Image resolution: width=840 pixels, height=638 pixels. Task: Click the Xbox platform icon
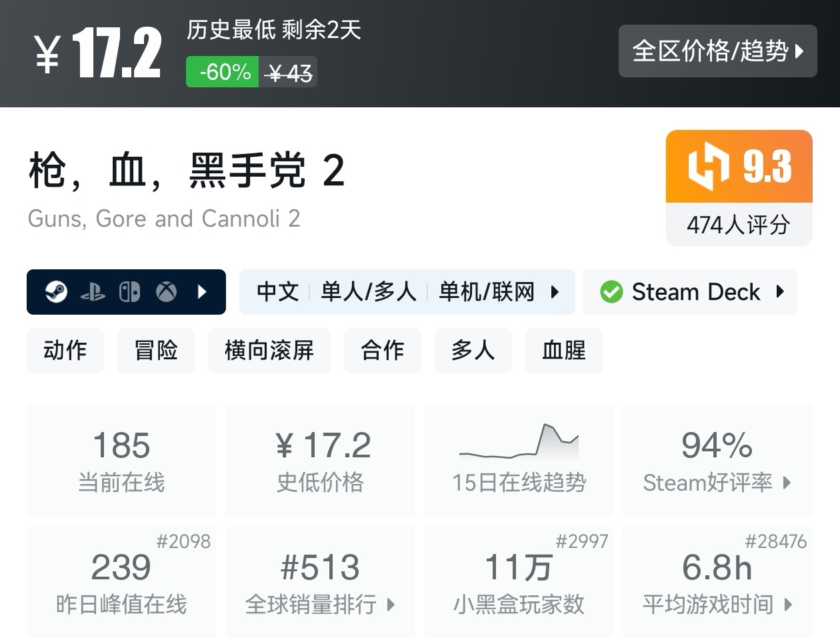[x=166, y=291]
